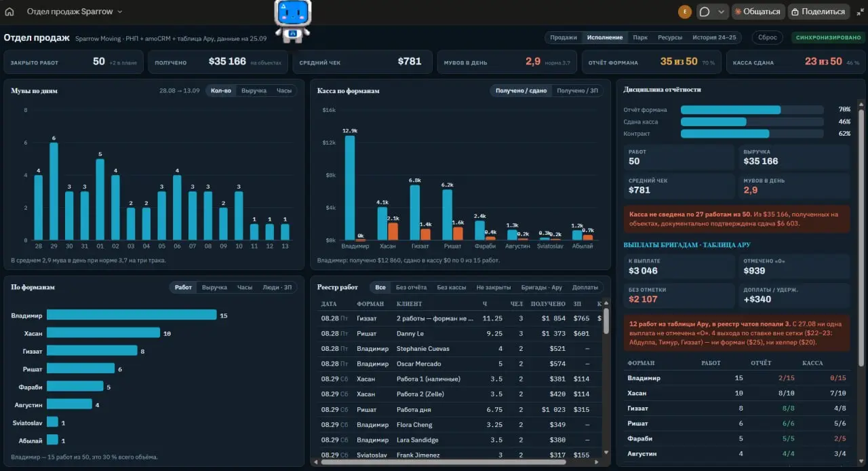
Task: Open the "Парк" tab
Action: [x=640, y=38]
